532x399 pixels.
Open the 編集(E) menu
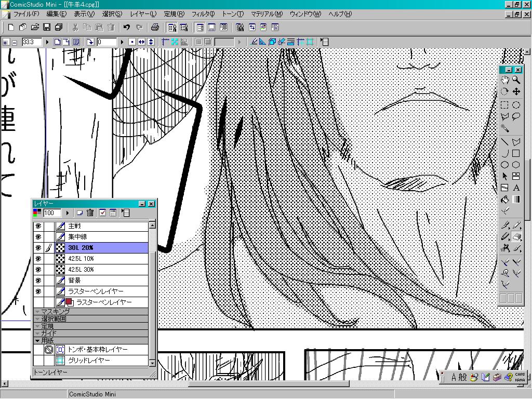[x=56, y=14]
